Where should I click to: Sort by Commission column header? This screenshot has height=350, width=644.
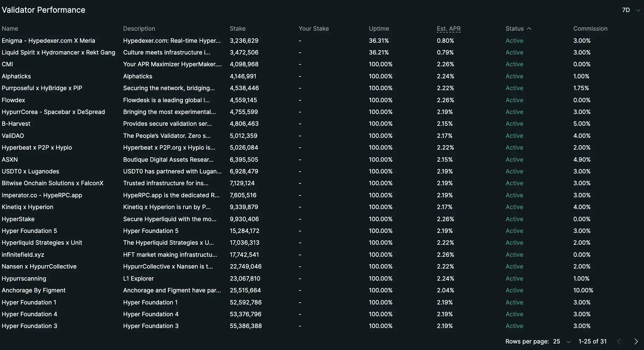(x=590, y=28)
